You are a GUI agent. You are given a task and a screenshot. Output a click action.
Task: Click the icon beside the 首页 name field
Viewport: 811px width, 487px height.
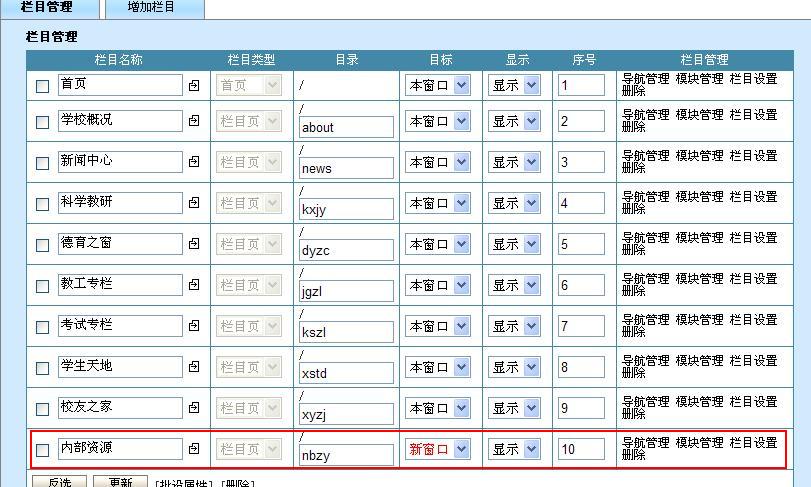[x=194, y=86]
